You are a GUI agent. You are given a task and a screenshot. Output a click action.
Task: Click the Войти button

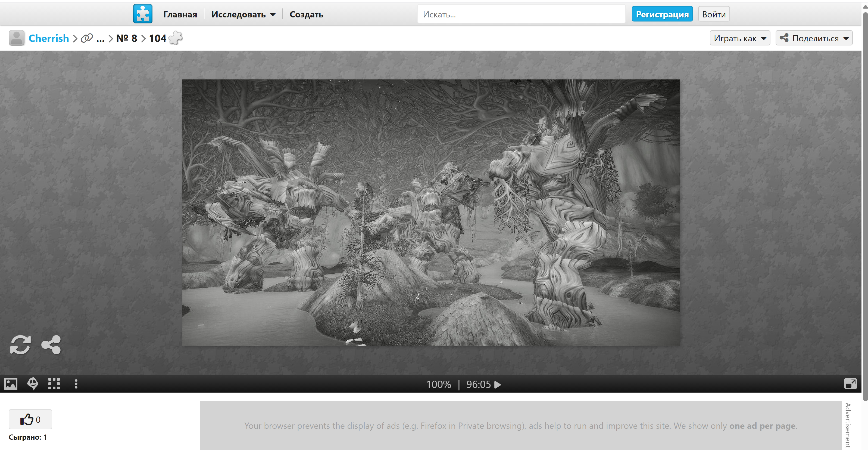713,14
